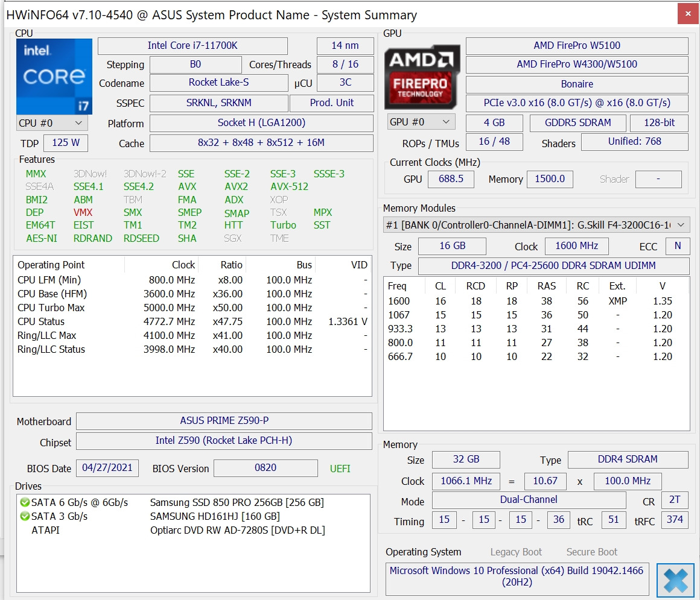The width and height of the screenshot is (700, 600).
Task: Click the AMD FirePro W4300/W5100 field
Action: coord(577,65)
